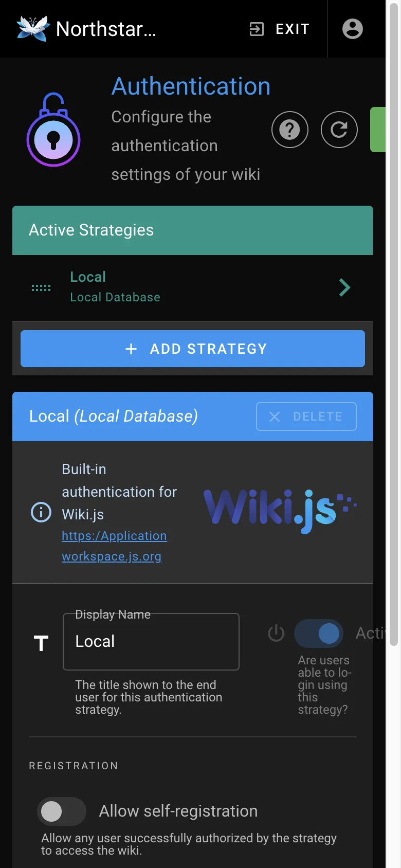Expand the Local strategy chevron

[344, 287]
